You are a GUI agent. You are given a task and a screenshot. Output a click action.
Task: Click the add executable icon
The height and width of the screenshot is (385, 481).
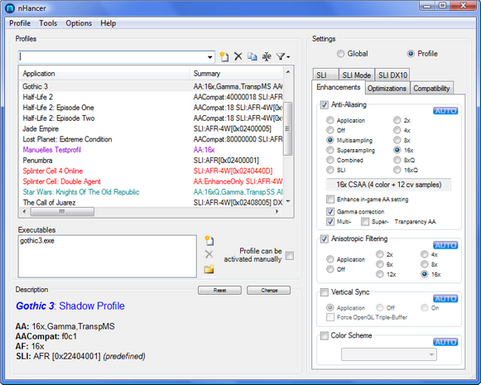209,240
